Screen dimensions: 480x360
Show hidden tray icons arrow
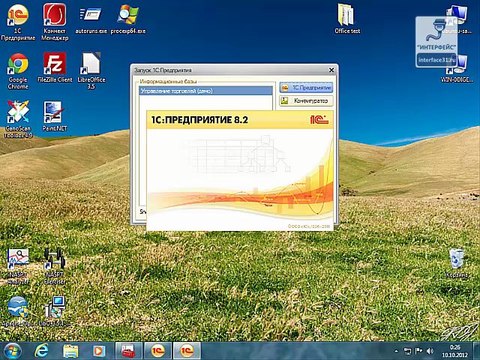click(396, 351)
